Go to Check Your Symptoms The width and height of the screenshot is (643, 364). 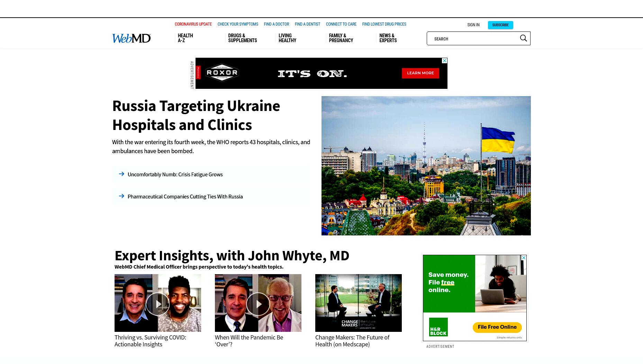pyautogui.click(x=238, y=24)
